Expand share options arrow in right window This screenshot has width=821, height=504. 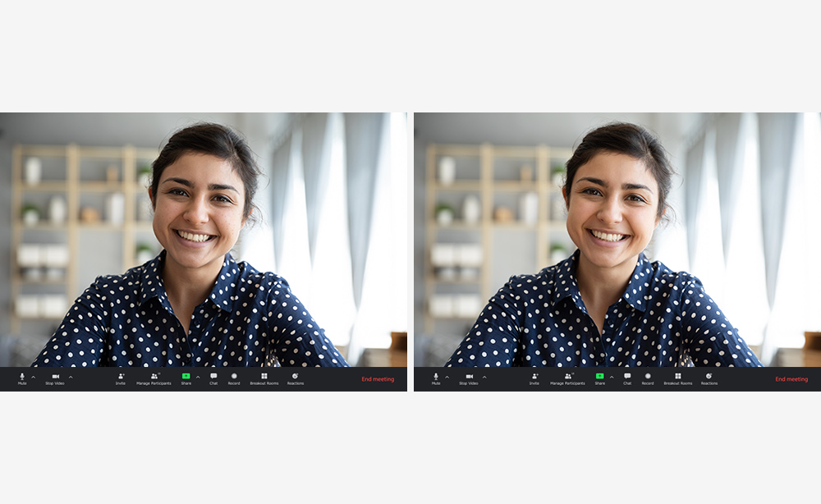pos(612,377)
